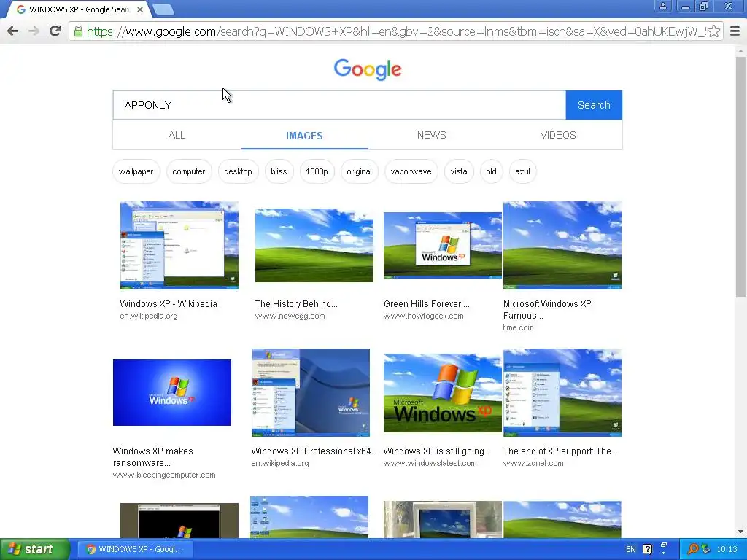747x560 pixels.
Task: Click the magnifier search tray icon
Action: [693, 549]
